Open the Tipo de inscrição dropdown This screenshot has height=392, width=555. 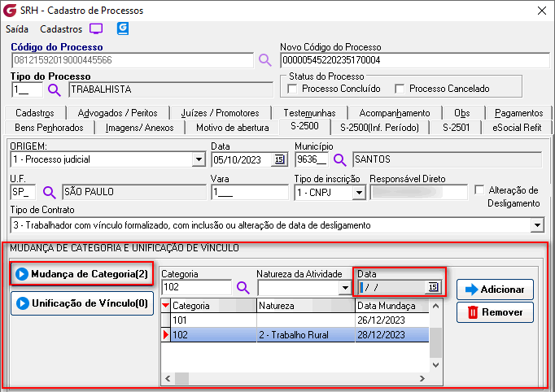[358, 193]
